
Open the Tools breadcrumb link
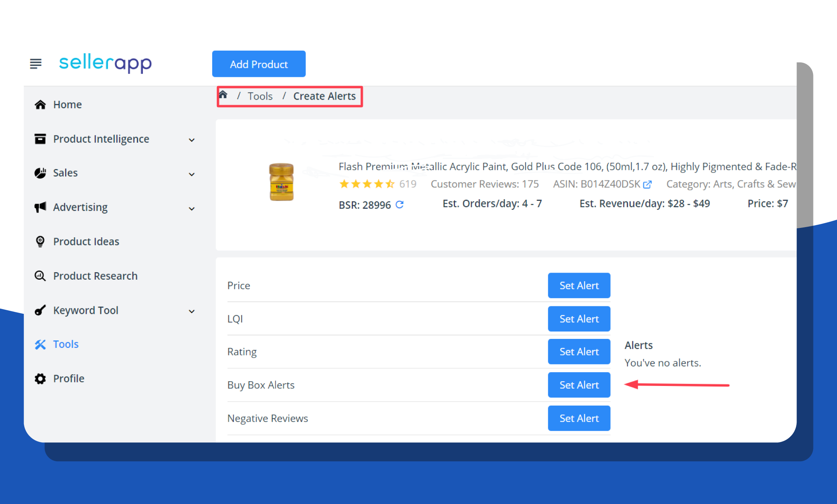click(260, 96)
